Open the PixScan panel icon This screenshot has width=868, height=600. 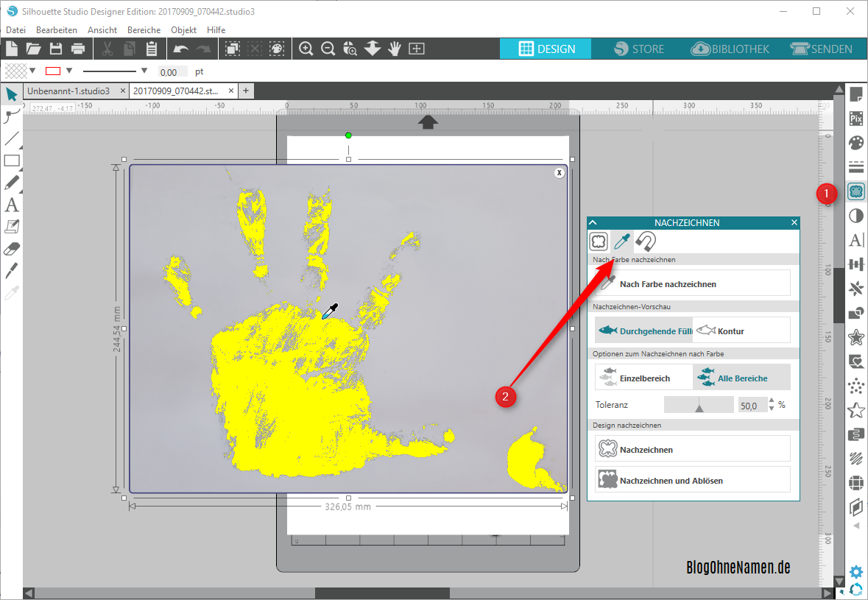pyautogui.click(x=855, y=119)
